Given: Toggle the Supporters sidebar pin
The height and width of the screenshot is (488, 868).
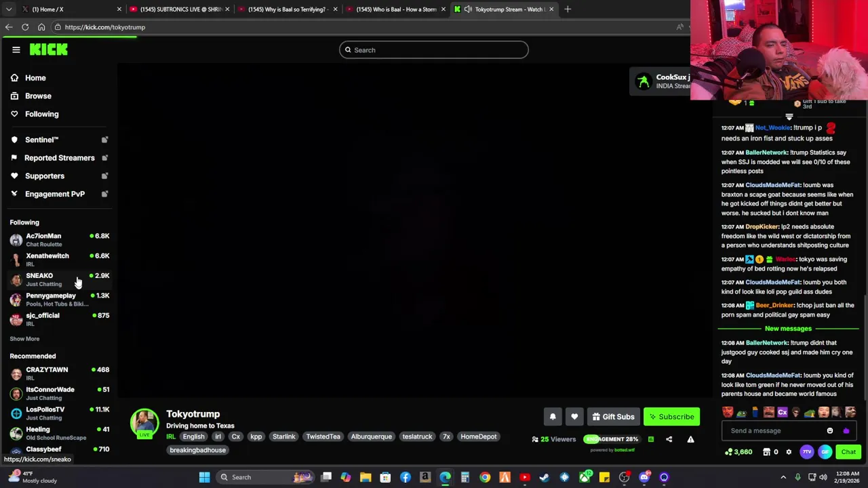Looking at the screenshot, I should point(104,176).
